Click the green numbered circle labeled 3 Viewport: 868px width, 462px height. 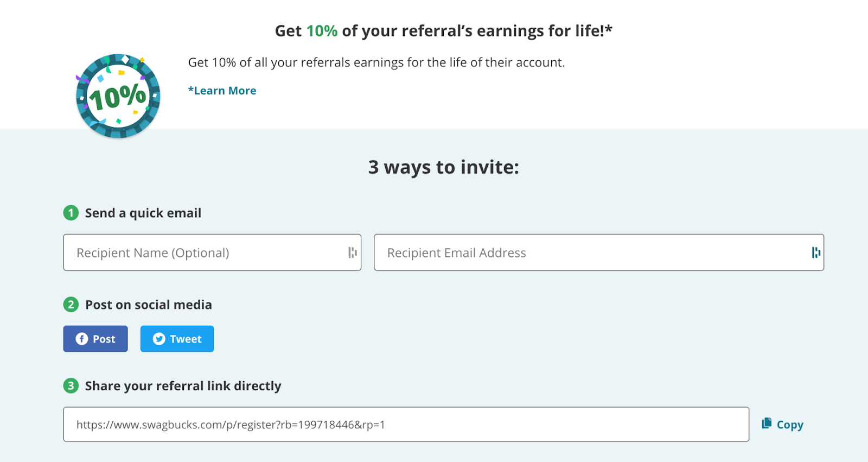(x=71, y=385)
